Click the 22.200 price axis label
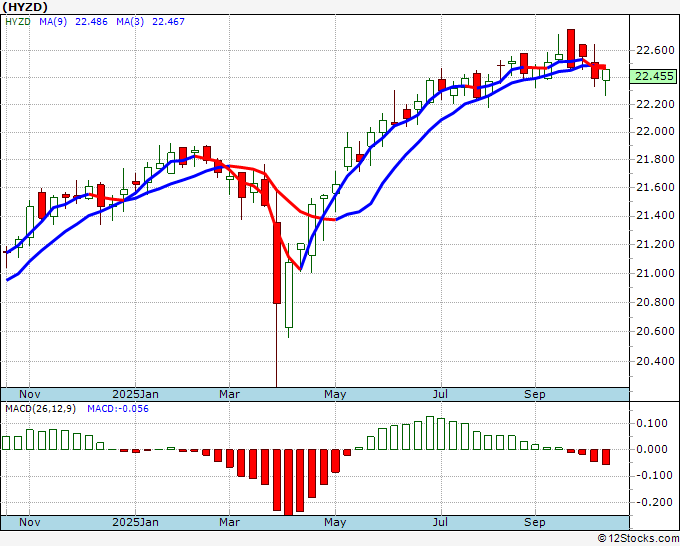The width and height of the screenshot is (680, 546). (655, 104)
